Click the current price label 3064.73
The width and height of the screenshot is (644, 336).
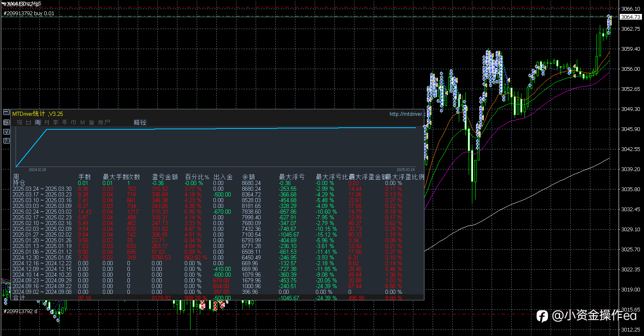point(630,17)
